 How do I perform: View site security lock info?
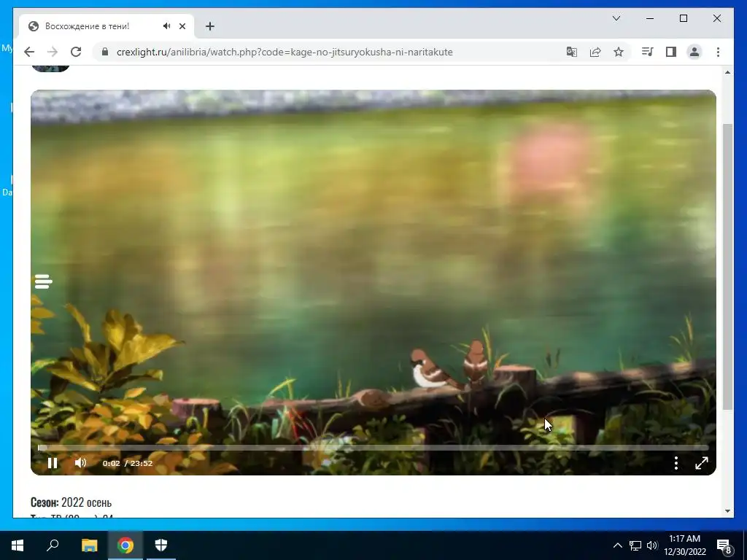click(105, 52)
